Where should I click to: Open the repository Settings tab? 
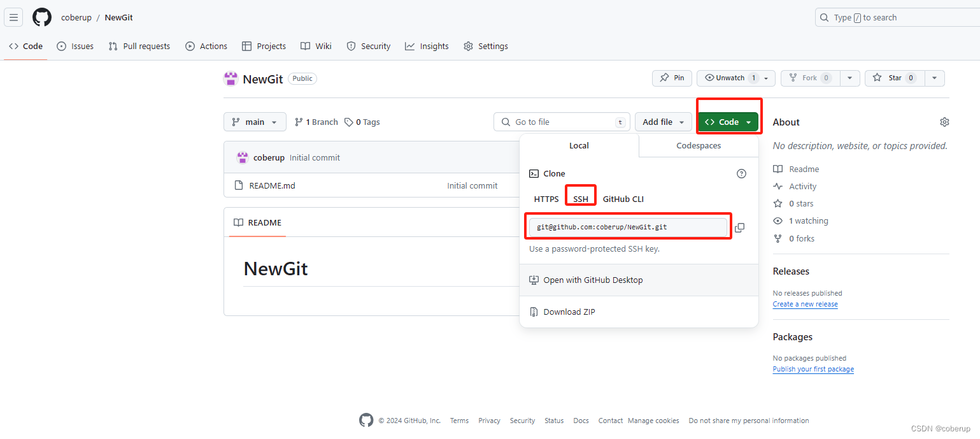(486, 46)
